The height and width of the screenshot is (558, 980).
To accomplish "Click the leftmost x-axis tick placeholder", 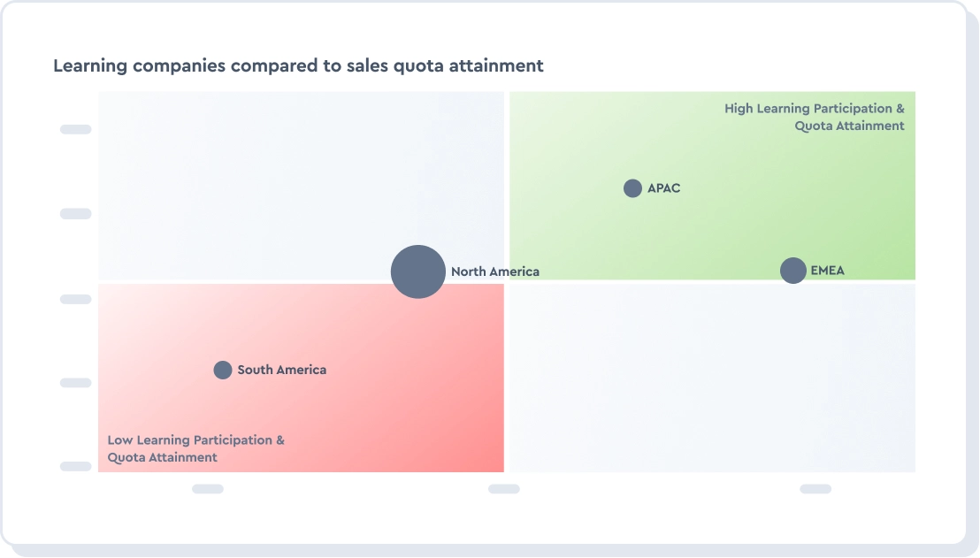I will click(x=208, y=489).
